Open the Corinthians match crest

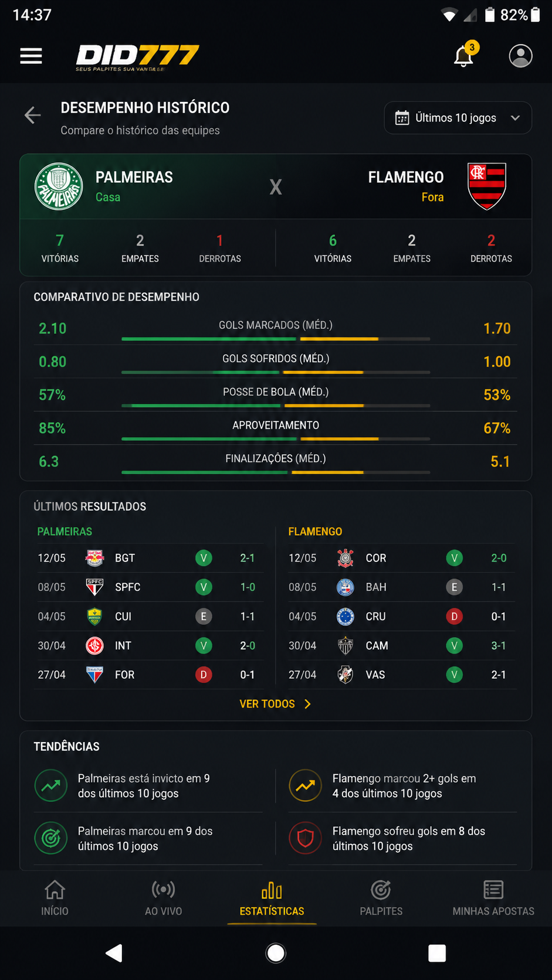pyautogui.click(x=346, y=558)
